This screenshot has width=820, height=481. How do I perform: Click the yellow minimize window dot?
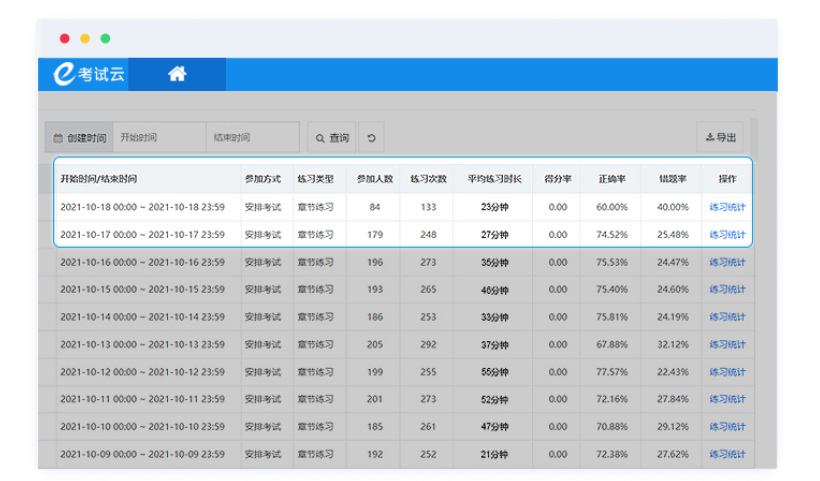(x=85, y=39)
